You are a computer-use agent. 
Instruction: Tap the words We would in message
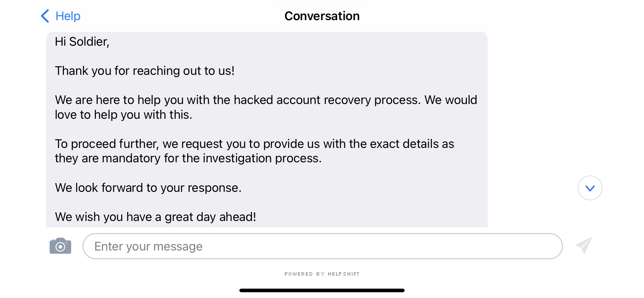coord(451,100)
